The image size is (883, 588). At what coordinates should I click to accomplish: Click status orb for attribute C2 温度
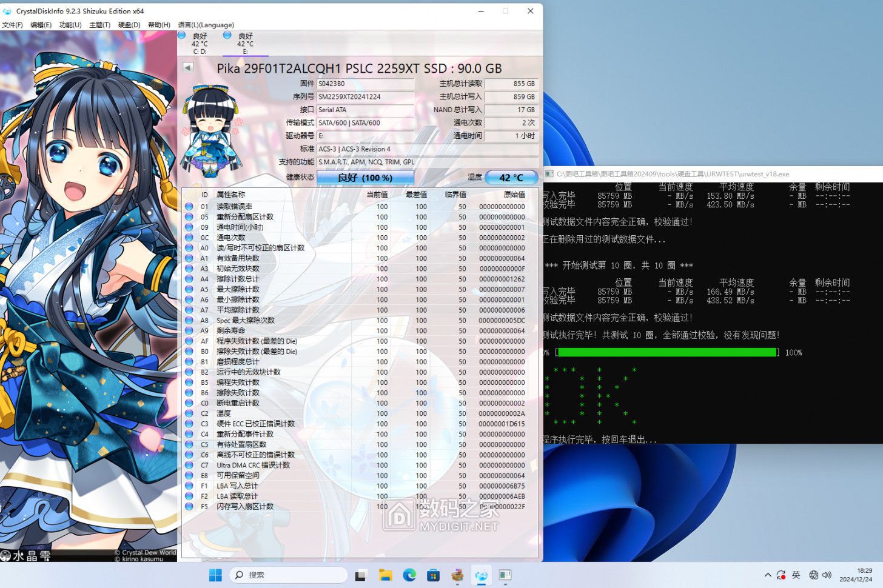[189, 413]
